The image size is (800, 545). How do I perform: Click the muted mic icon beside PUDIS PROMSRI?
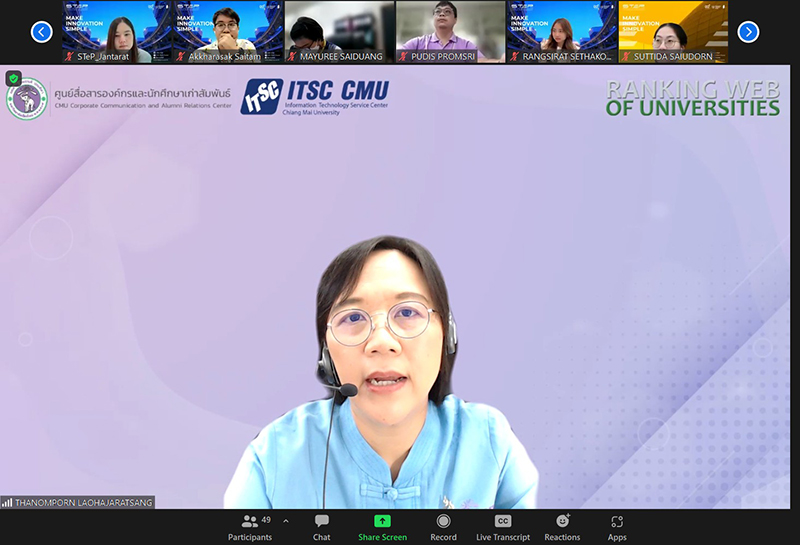click(403, 57)
